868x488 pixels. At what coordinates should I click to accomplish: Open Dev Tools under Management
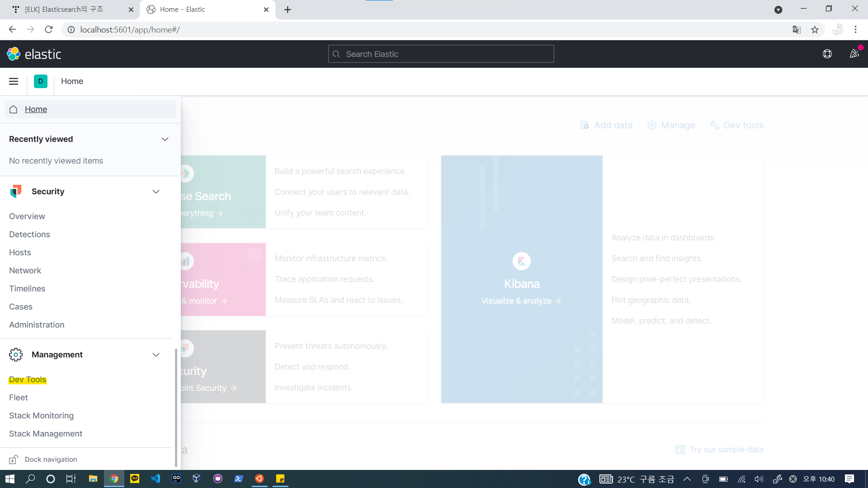[x=28, y=380]
